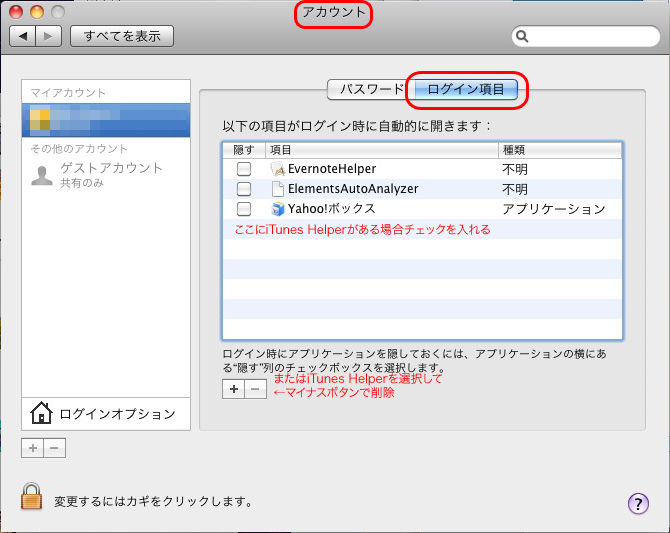Screen dimensions: 670x533
Task: Add a new user account with plus
Action: pyautogui.click(x=32, y=448)
